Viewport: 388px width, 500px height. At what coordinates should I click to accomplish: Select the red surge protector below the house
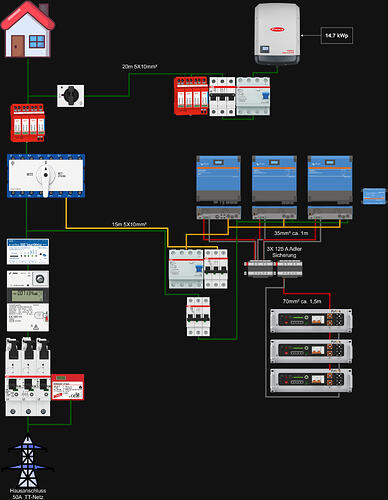pos(28,123)
